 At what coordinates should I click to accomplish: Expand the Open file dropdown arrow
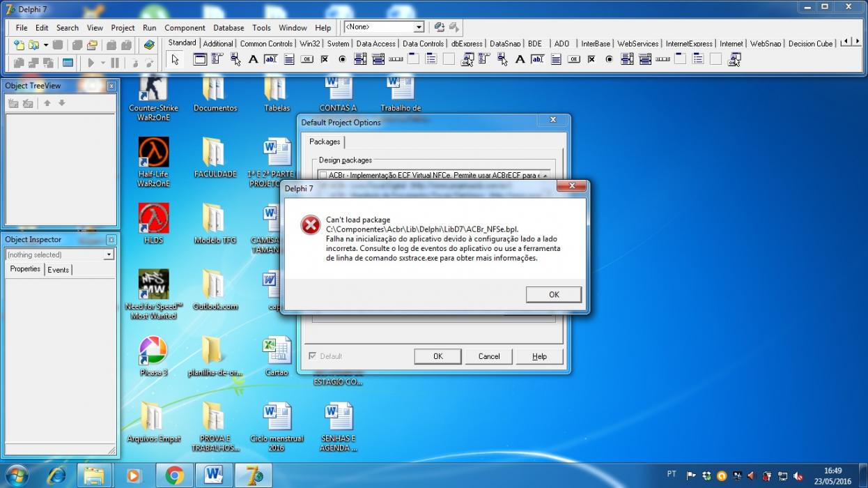coord(45,45)
